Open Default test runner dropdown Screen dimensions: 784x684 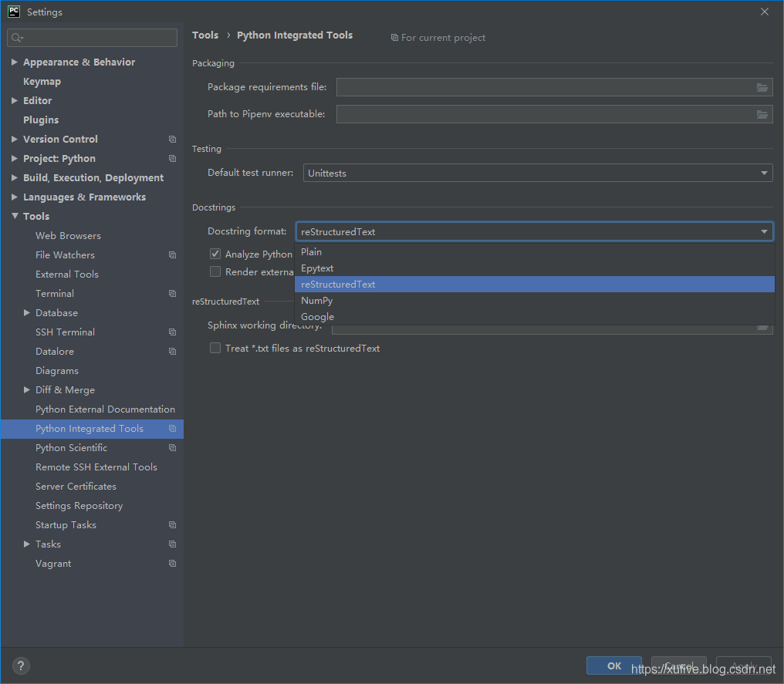pyautogui.click(x=538, y=174)
